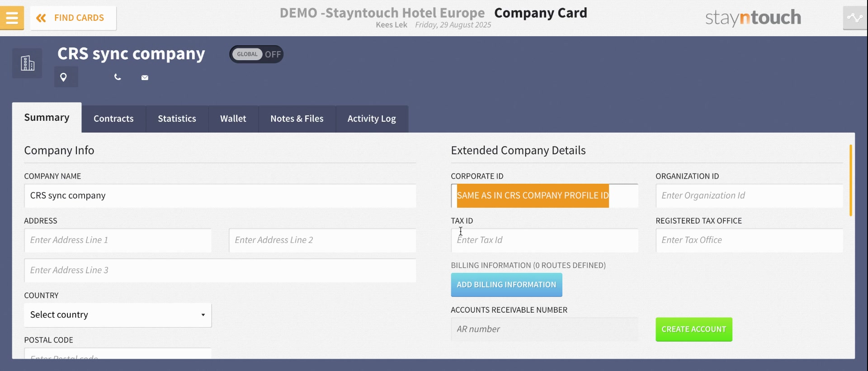Click the Corporate ID field

(x=544, y=196)
